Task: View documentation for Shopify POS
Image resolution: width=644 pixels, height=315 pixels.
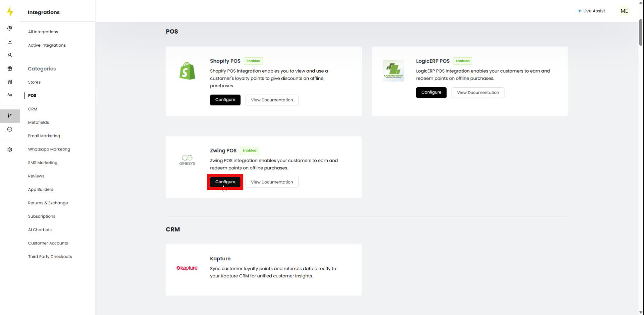Action: coord(272,100)
